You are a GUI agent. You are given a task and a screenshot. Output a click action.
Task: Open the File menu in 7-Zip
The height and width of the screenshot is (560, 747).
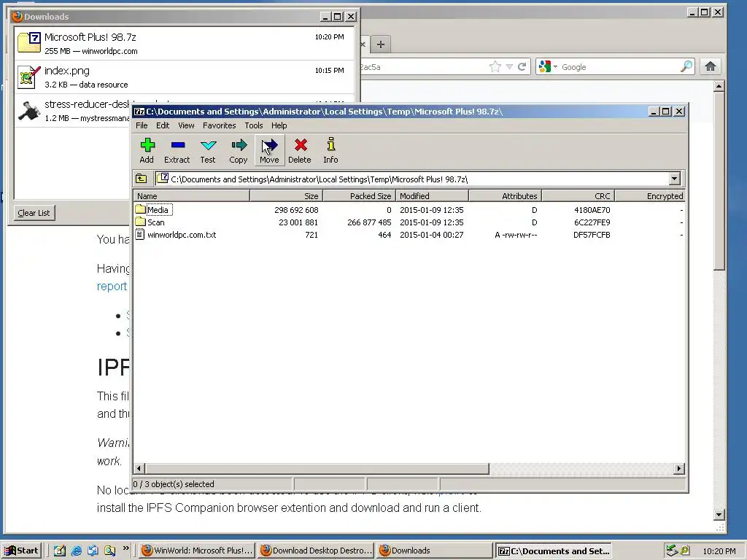coord(142,125)
